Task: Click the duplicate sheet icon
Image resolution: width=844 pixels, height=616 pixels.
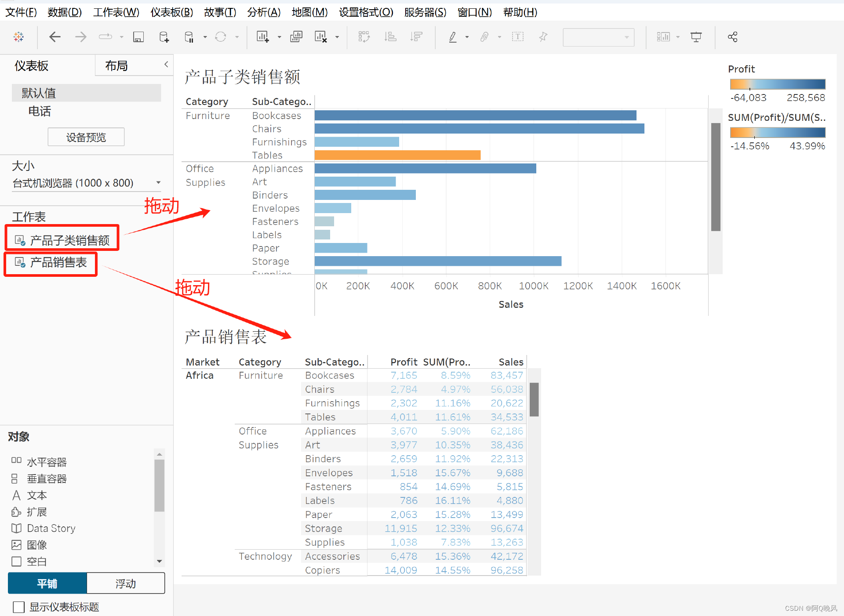Action: [296, 37]
